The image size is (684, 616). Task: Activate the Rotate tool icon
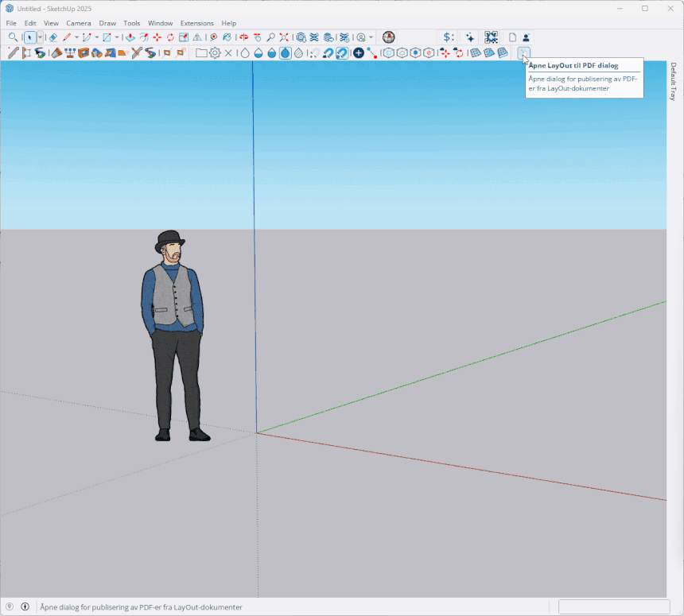pyautogui.click(x=169, y=37)
